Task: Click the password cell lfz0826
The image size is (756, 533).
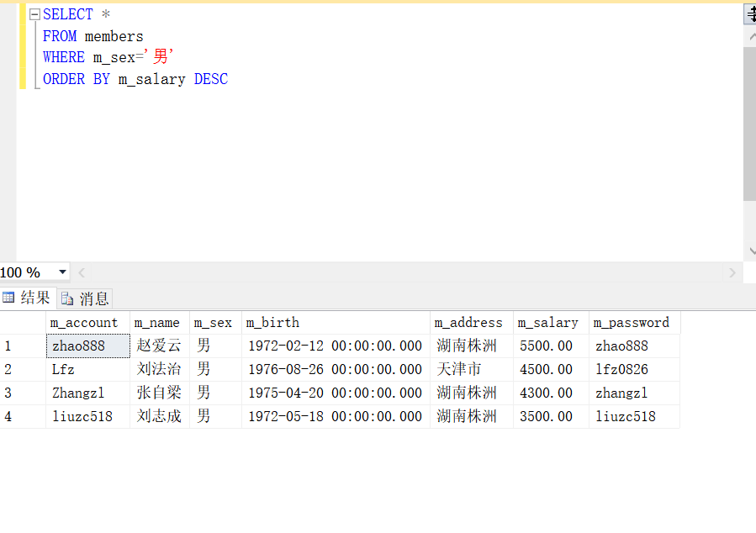Action: click(x=635, y=370)
